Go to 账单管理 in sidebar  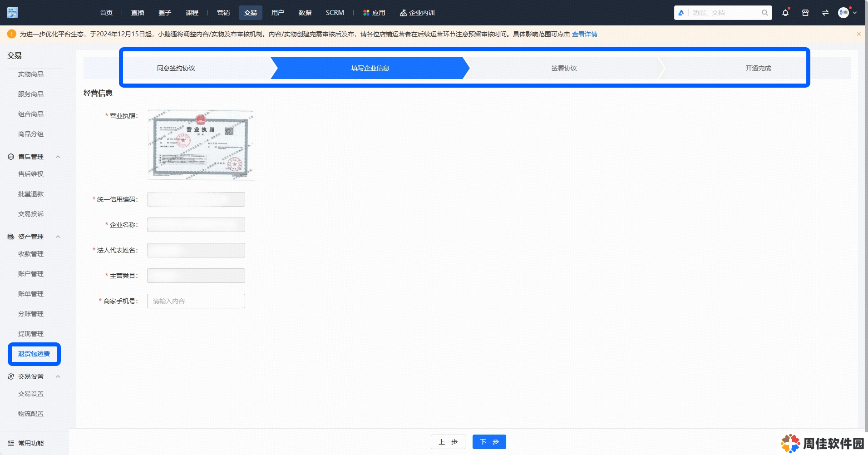pos(31,294)
